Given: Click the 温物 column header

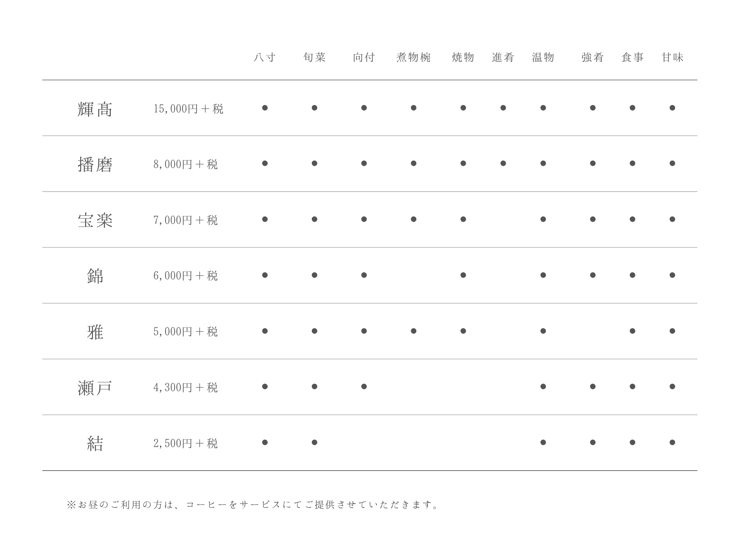Looking at the screenshot, I should pyautogui.click(x=543, y=57).
